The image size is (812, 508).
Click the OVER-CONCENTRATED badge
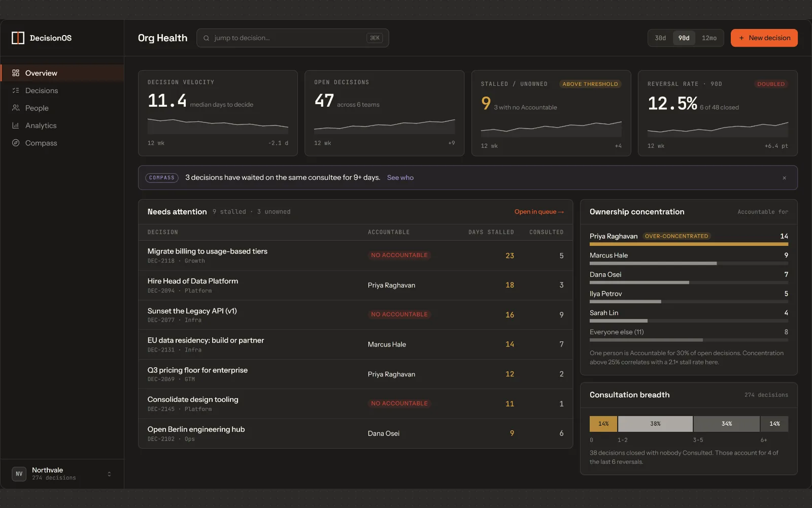pos(676,236)
